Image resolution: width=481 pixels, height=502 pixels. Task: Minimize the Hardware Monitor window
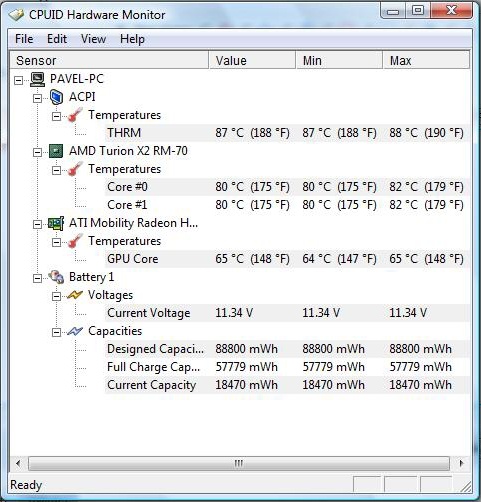point(393,12)
